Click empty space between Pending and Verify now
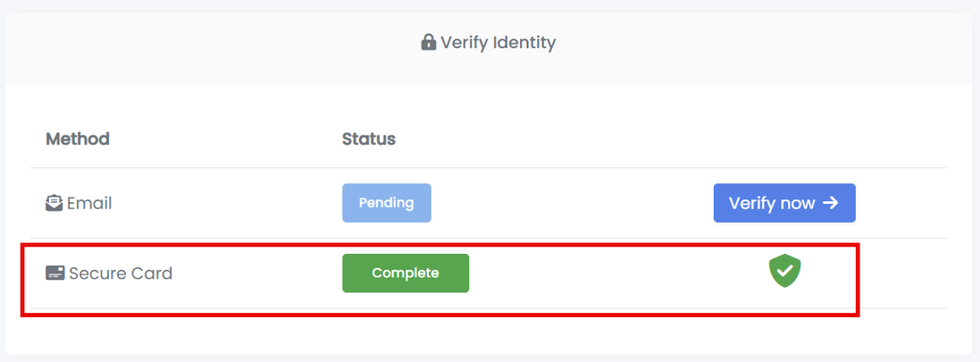Viewport: 980px width, 362px height. [x=572, y=203]
